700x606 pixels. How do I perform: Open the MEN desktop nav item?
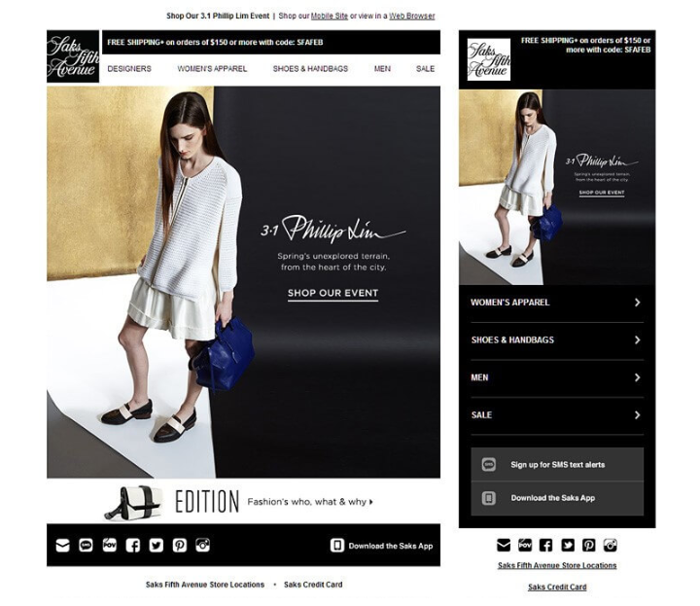tap(382, 69)
